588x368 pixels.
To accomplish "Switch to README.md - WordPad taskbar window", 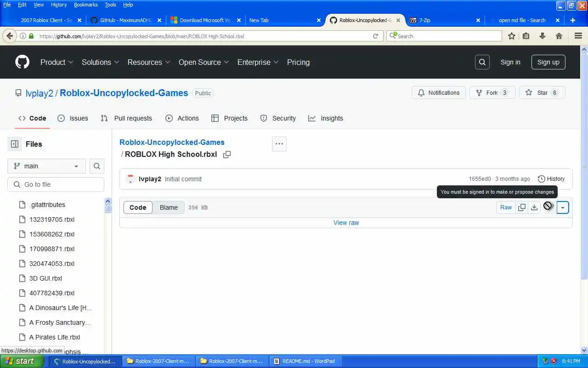I will (x=305, y=361).
